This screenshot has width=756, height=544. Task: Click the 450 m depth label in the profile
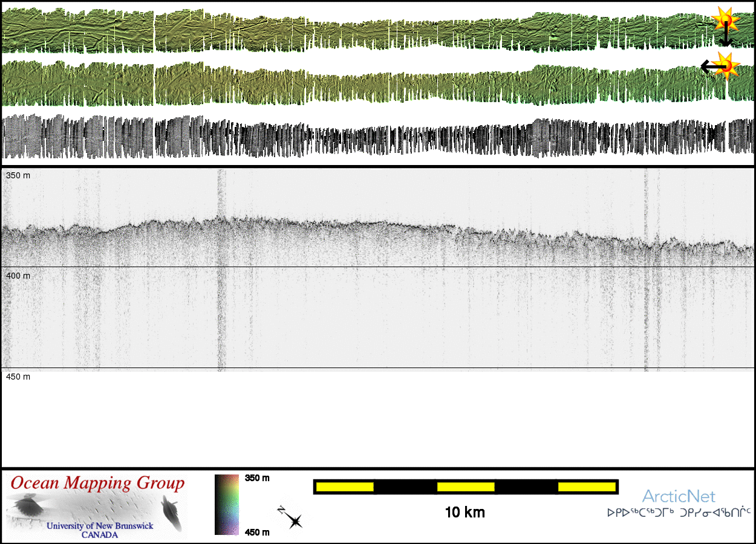coord(18,377)
